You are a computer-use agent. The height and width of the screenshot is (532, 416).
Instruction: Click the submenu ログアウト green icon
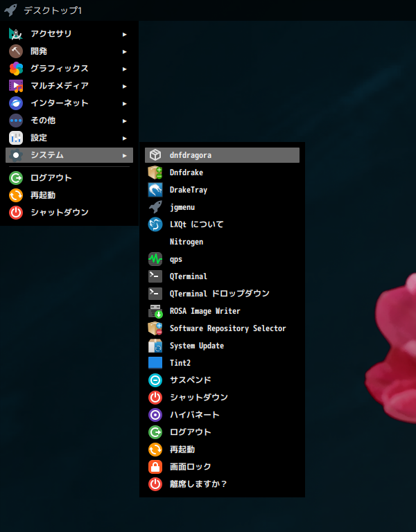155,432
